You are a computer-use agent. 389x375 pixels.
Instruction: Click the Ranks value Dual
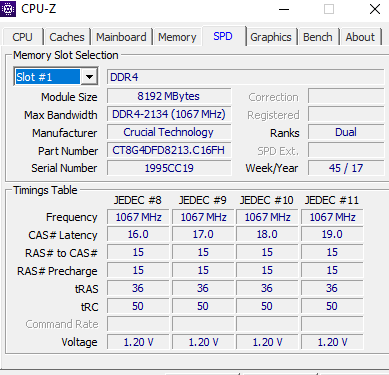click(346, 132)
